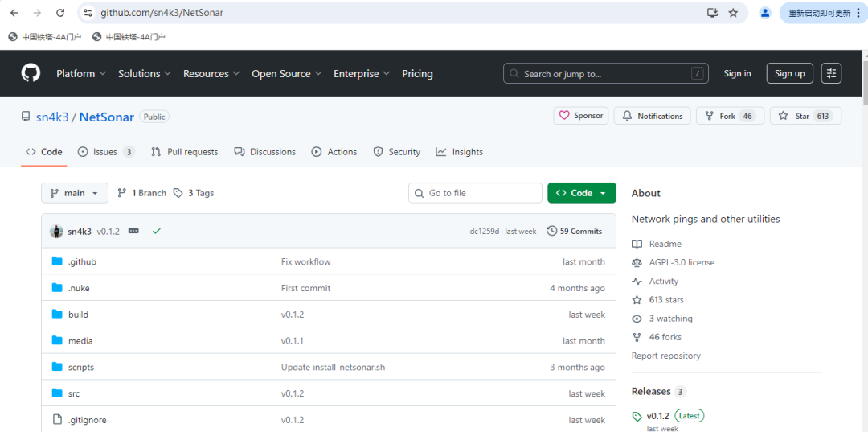Open the .nuke folder

(79, 288)
